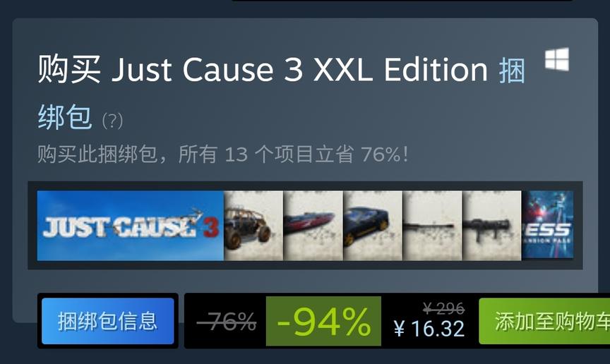This screenshot has height=364, width=610.
Task: Click the Windows platform icon
Action: click(557, 59)
